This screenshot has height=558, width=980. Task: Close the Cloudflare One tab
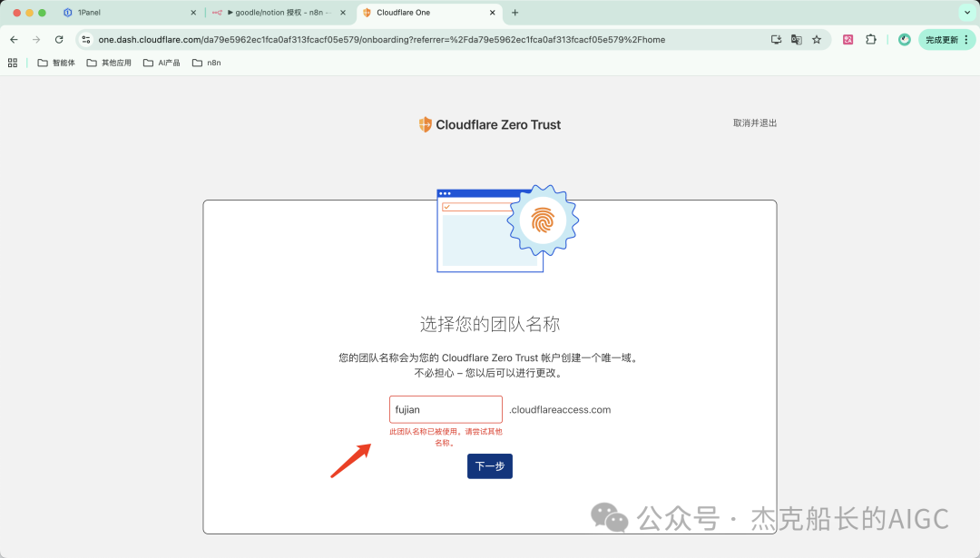click(x=493, y=13)
